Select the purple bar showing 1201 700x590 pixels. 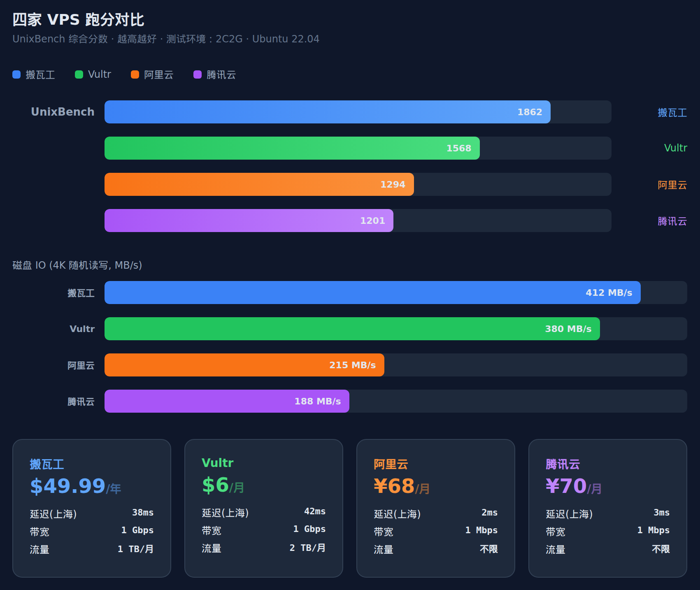[249, 221]
